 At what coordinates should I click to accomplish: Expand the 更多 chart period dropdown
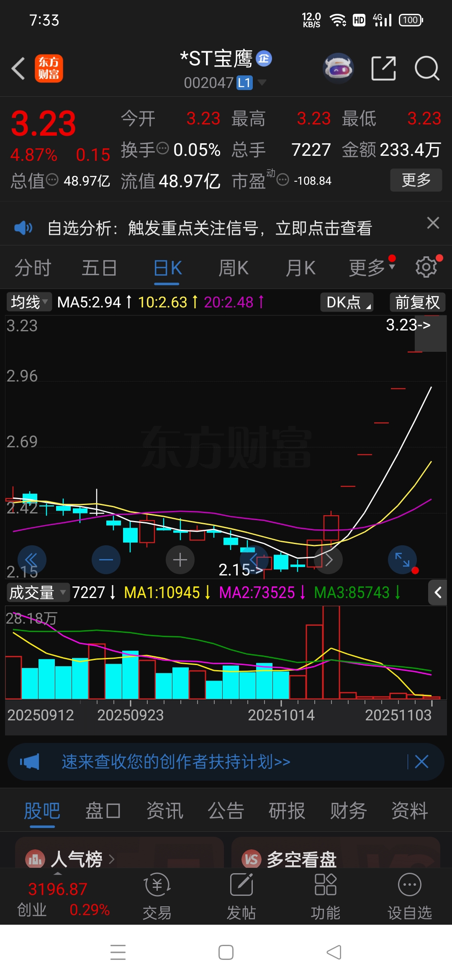click(372, 267)
